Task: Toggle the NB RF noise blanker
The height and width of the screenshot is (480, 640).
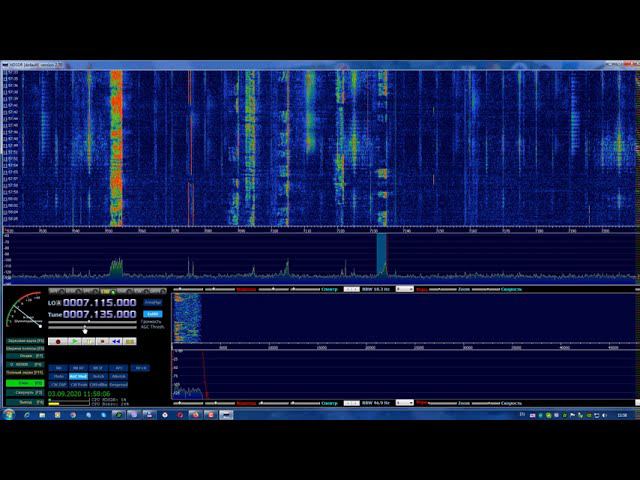Action: click(x=78, y=368)
